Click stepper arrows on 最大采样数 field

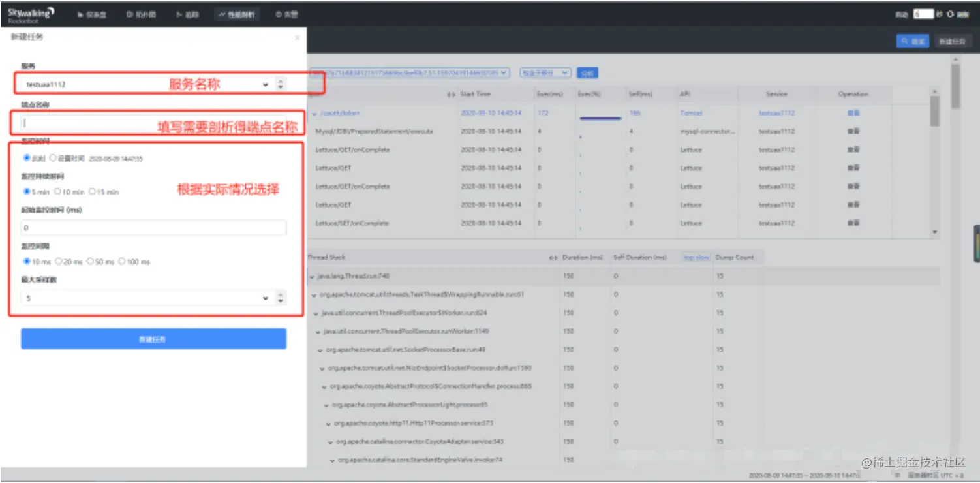coord(281,298)
